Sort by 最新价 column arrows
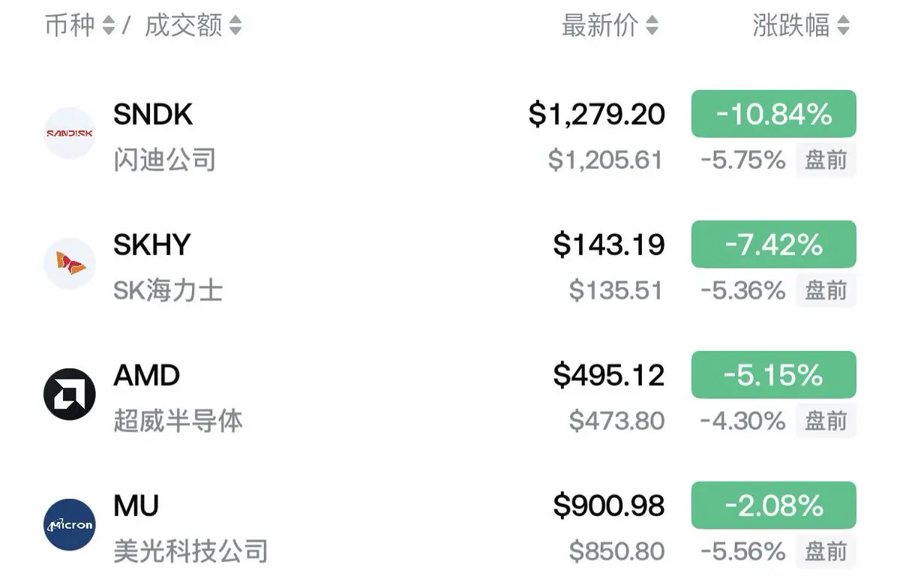900x588 pixels. click(x=652, y=26)
